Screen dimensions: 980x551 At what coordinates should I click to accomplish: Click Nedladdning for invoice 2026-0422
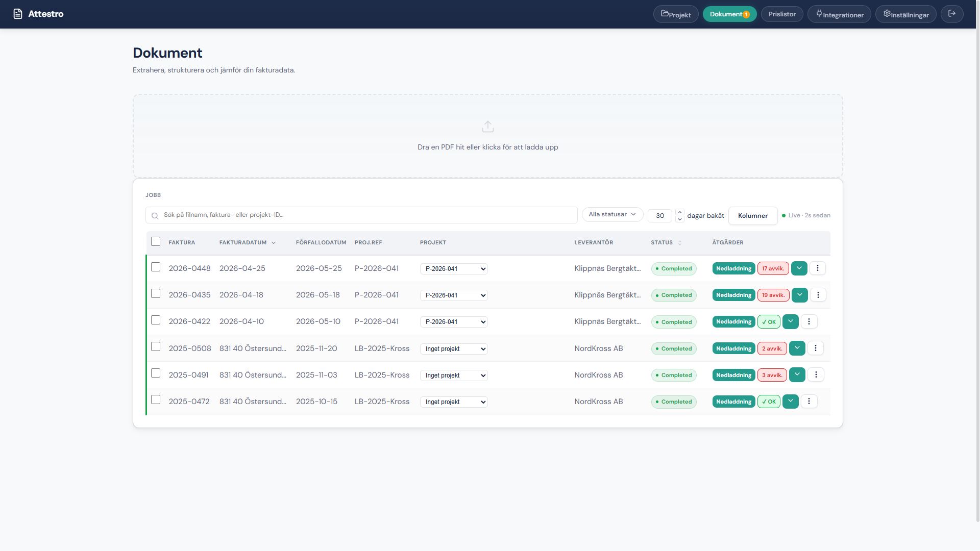(x=733, y=322)
